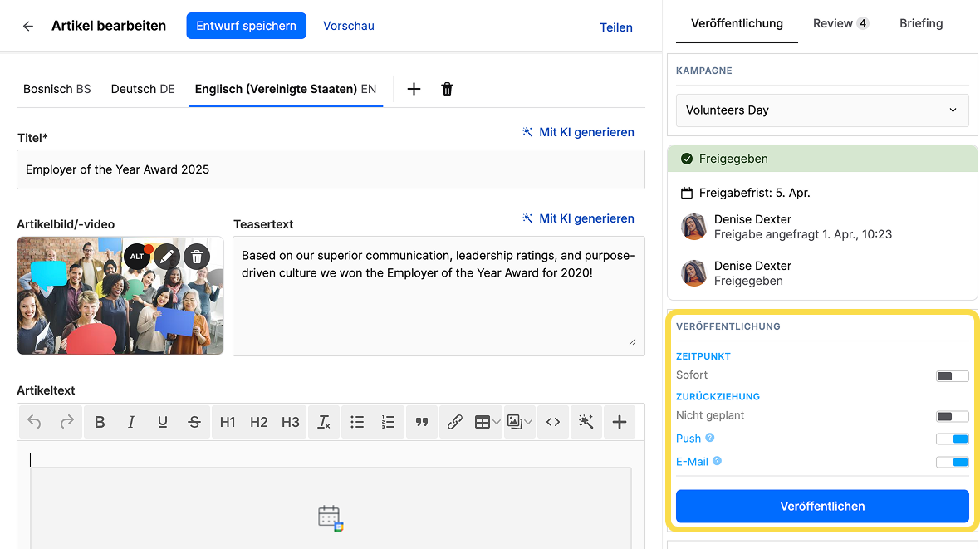Click the calendar event placeholder icon
The image size is (980, 549).
330,517
